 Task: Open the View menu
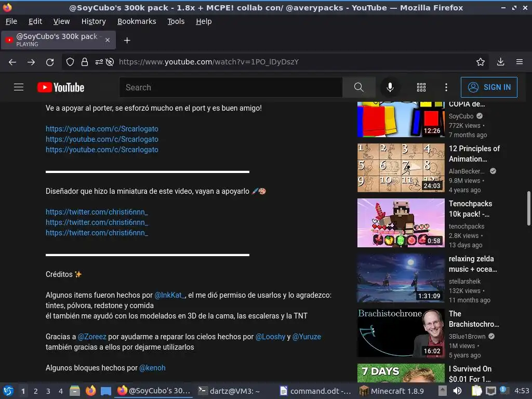coord(61,21)
